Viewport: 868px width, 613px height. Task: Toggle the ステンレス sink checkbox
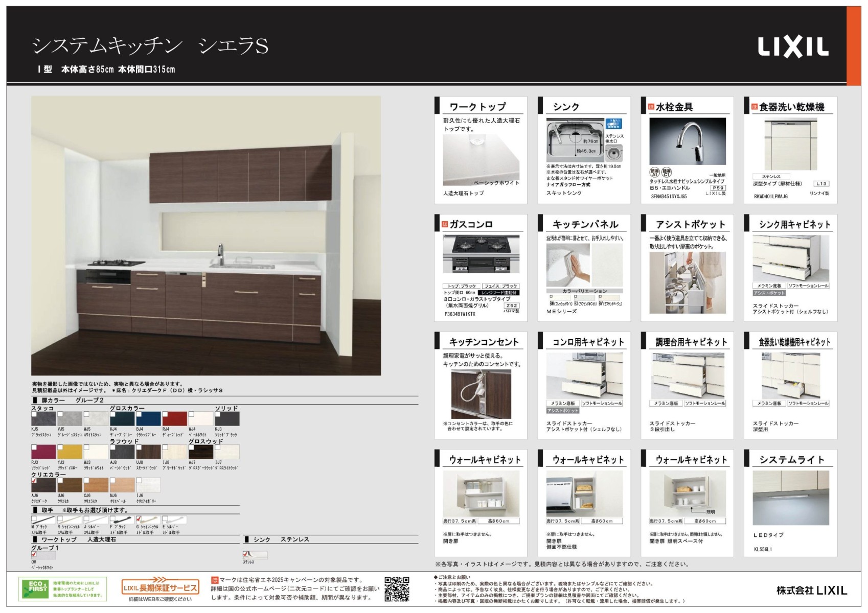[246, 554]
